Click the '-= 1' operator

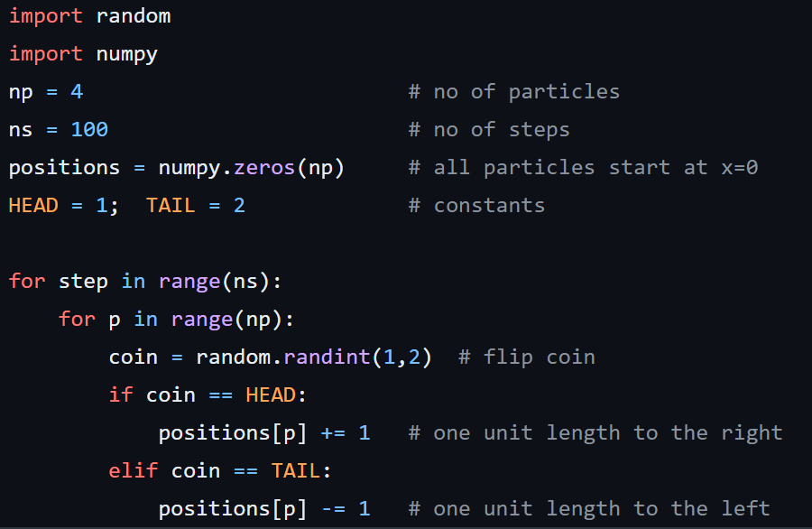[x=346, y=509]
